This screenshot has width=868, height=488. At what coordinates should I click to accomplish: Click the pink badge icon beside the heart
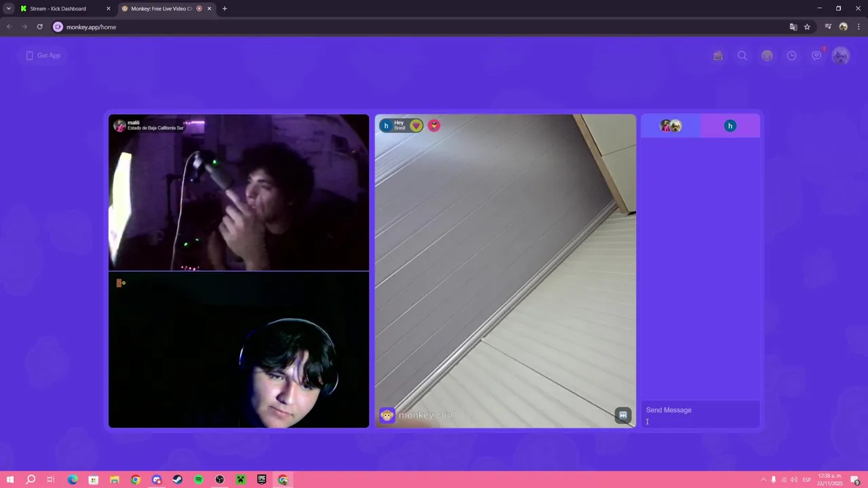coord(434,125)
